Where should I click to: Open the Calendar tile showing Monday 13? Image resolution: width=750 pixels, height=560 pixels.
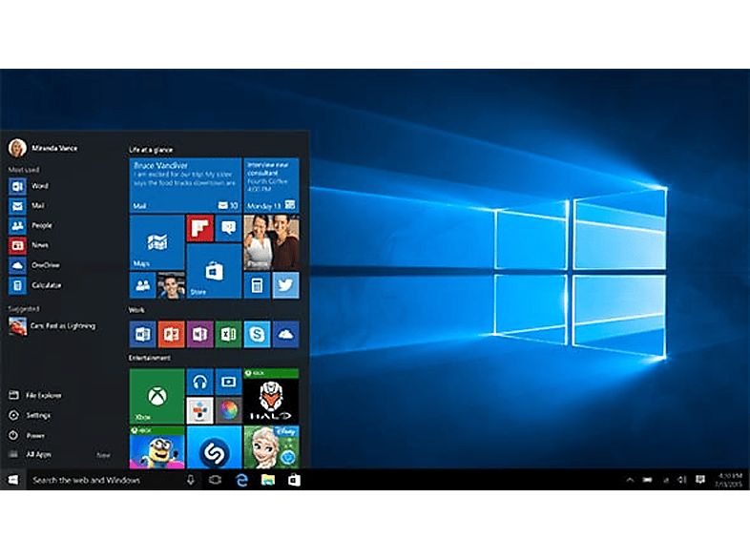point(271,185)
